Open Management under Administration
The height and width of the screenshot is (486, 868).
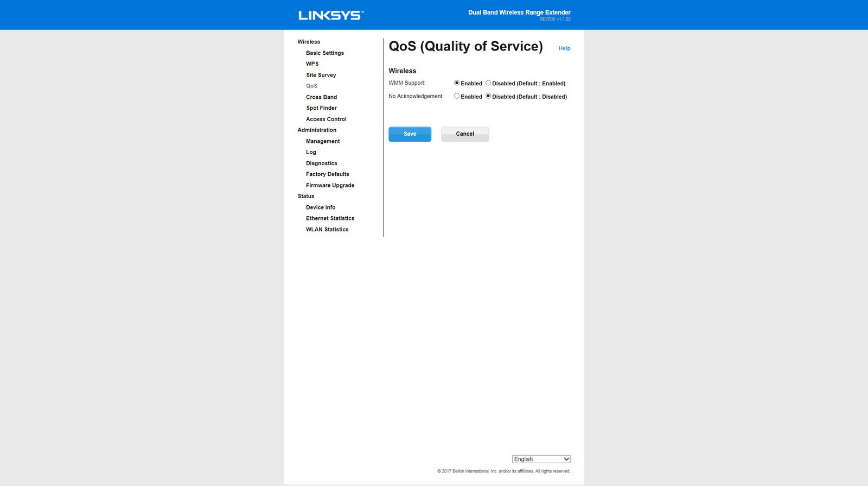pyautogui.click(x=323, y=141)
